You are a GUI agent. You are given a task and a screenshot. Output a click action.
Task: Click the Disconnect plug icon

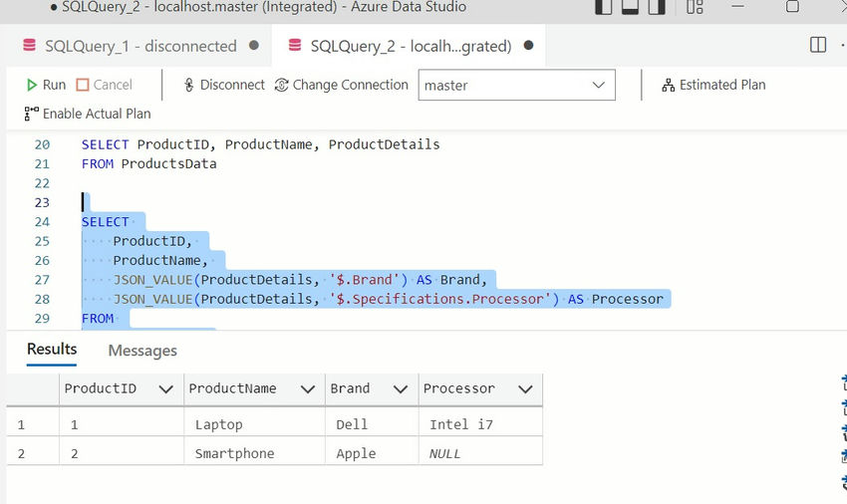point(188,85)
